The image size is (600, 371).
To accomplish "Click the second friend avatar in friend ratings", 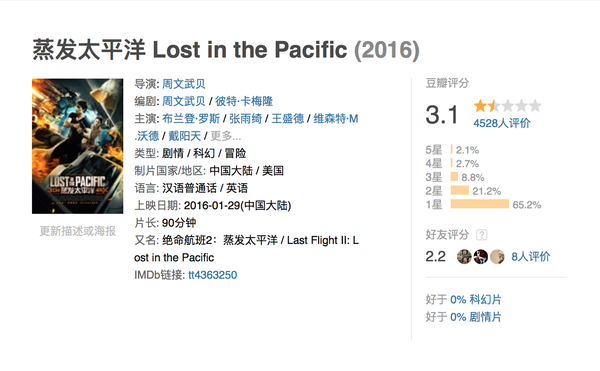I will pos(481,256).
